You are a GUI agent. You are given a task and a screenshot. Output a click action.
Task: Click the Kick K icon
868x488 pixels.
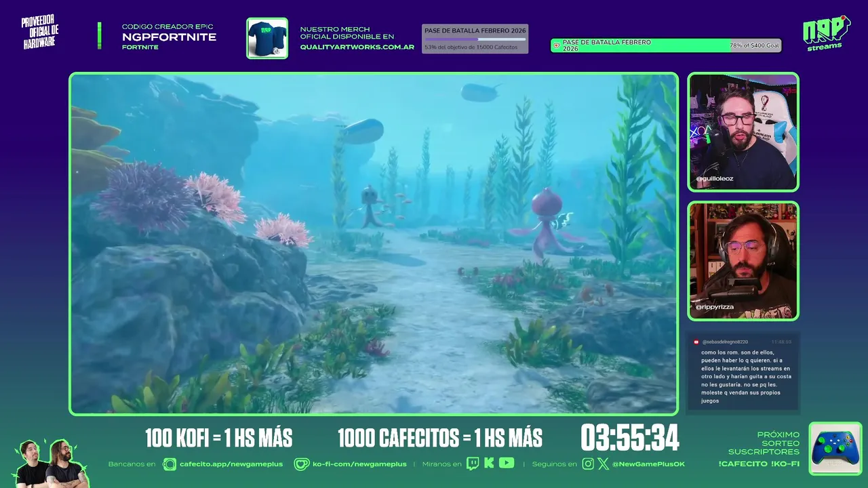pos(489,464)
